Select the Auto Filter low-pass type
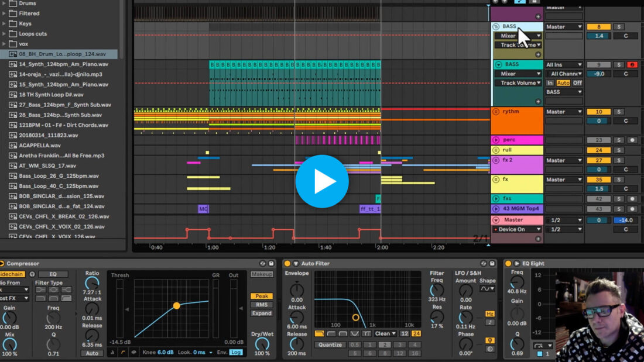Viewport: 644px width, 362px height. pyautogui.click(x=320, y=334)
